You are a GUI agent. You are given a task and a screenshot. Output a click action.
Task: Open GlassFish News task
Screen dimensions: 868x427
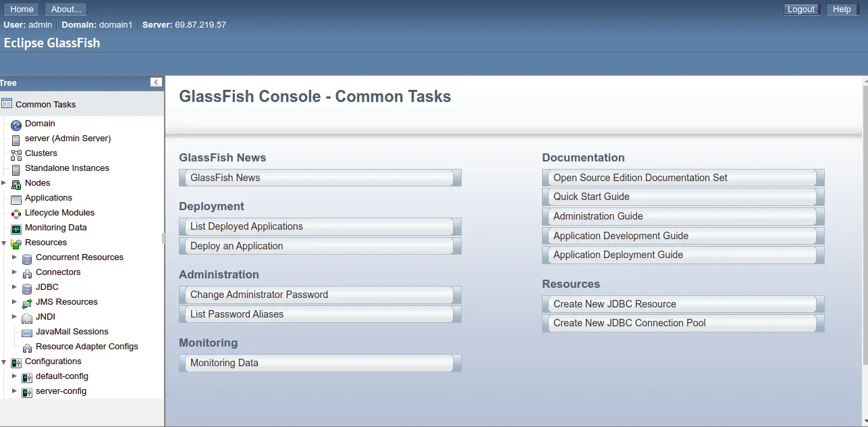(320, 178)
